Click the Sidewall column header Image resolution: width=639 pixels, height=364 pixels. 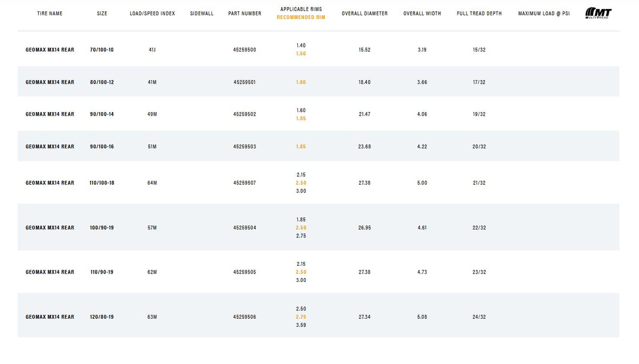(202, 14)
